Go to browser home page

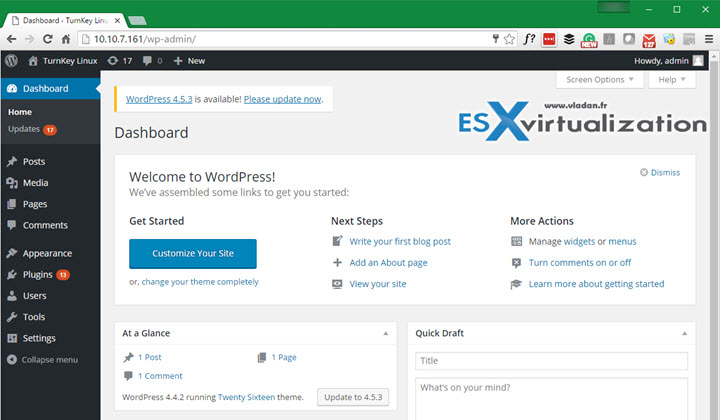pyautogui.click(x=66, y=39)
